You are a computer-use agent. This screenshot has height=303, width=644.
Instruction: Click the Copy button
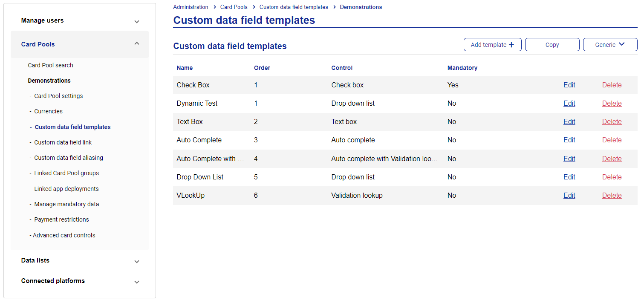[x=552, y=45]
